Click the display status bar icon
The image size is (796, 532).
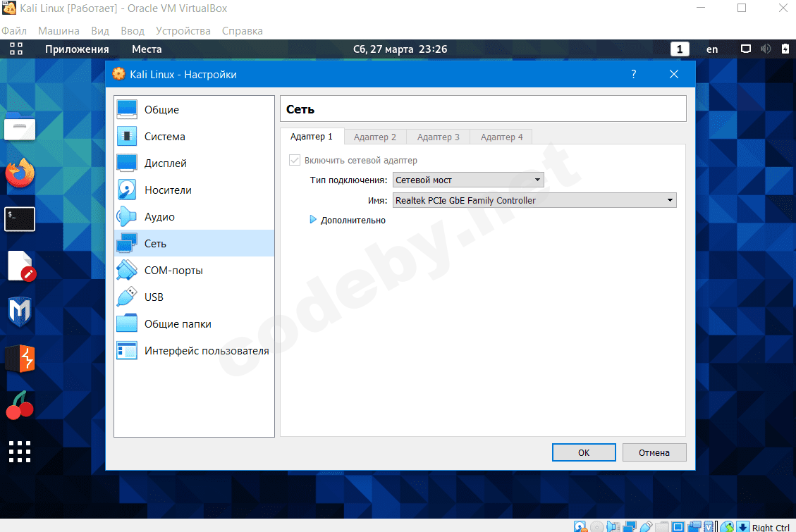(678, 527)
